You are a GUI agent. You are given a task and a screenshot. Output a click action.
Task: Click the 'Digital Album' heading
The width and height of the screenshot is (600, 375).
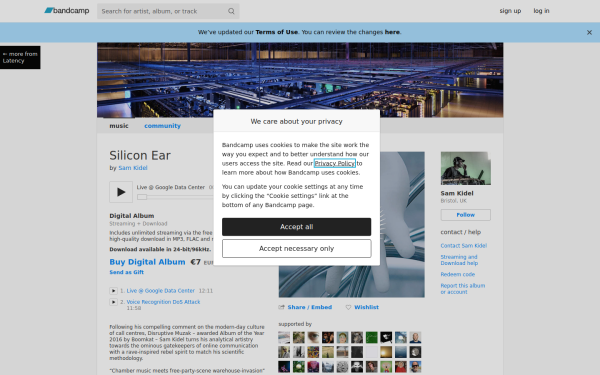tap(132, 216)
